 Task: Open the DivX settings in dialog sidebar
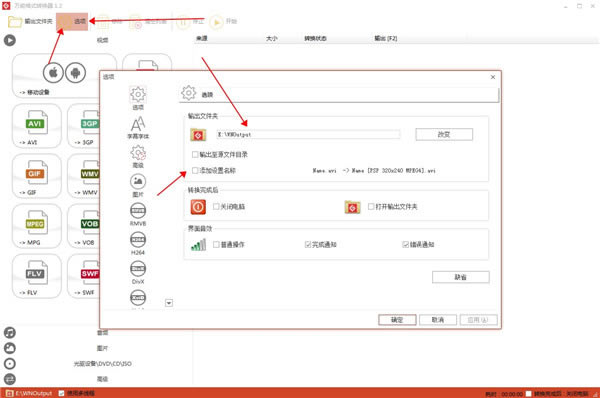tap(138, 272)
